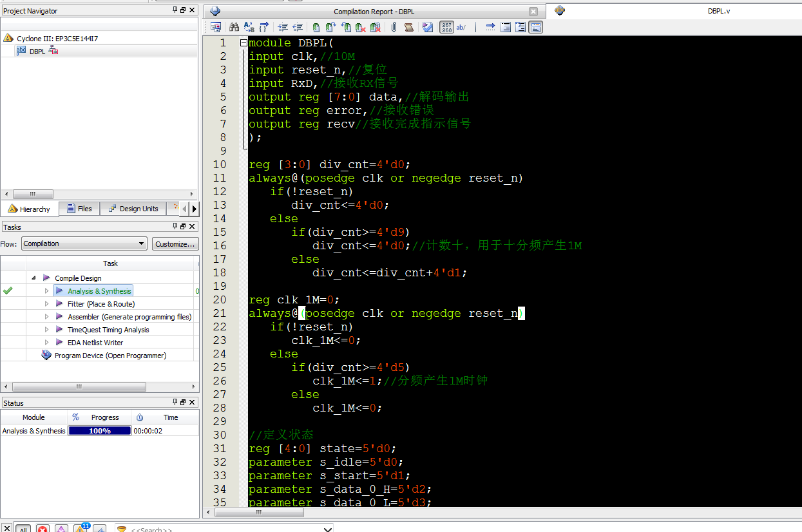802x532 pixels.
Task: Toggle the ab/ whitespace display button
Action: 461,27
